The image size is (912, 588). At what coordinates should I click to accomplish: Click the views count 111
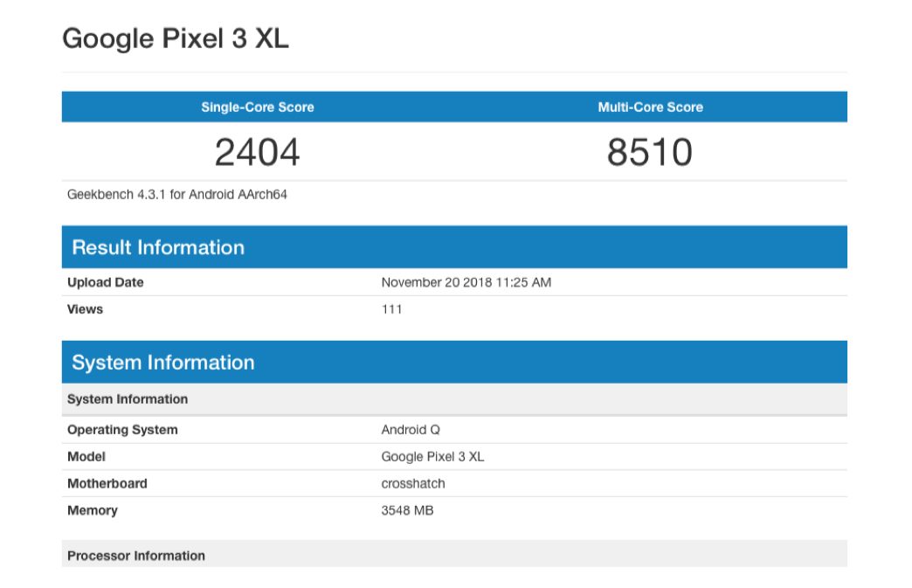pyautogui.click(x=391, y=309)
